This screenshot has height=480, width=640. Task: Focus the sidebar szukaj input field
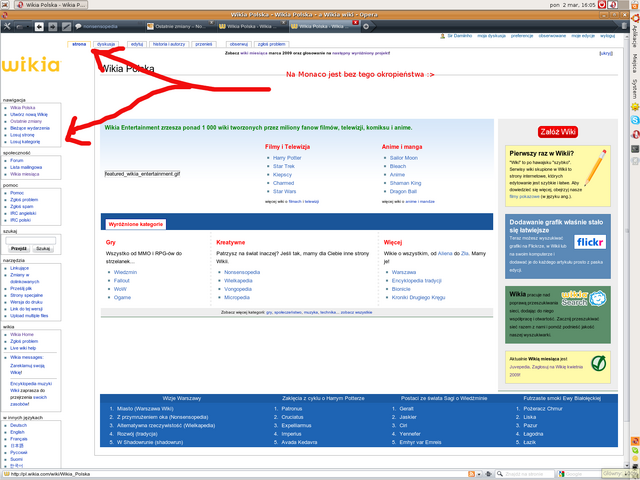pyautogui.click(x=31, y=240)
